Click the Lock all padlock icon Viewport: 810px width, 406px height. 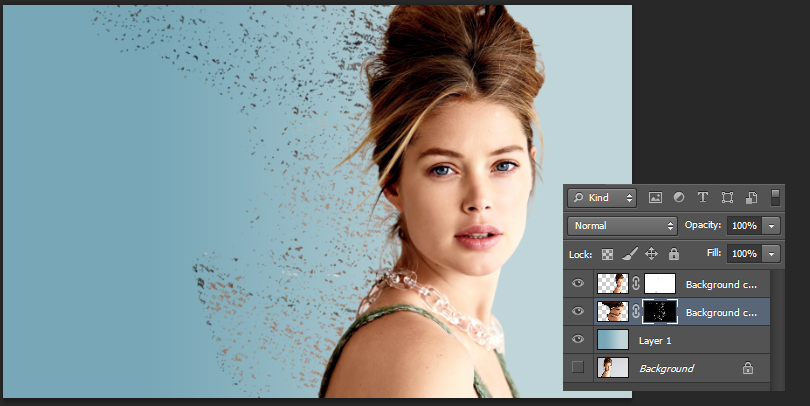click(674, 254)
